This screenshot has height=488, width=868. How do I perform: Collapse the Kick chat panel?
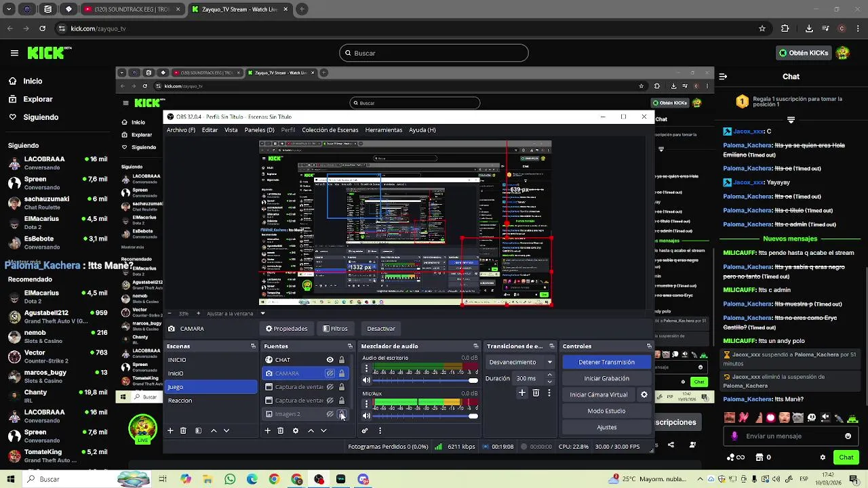[x=723, y=77]
